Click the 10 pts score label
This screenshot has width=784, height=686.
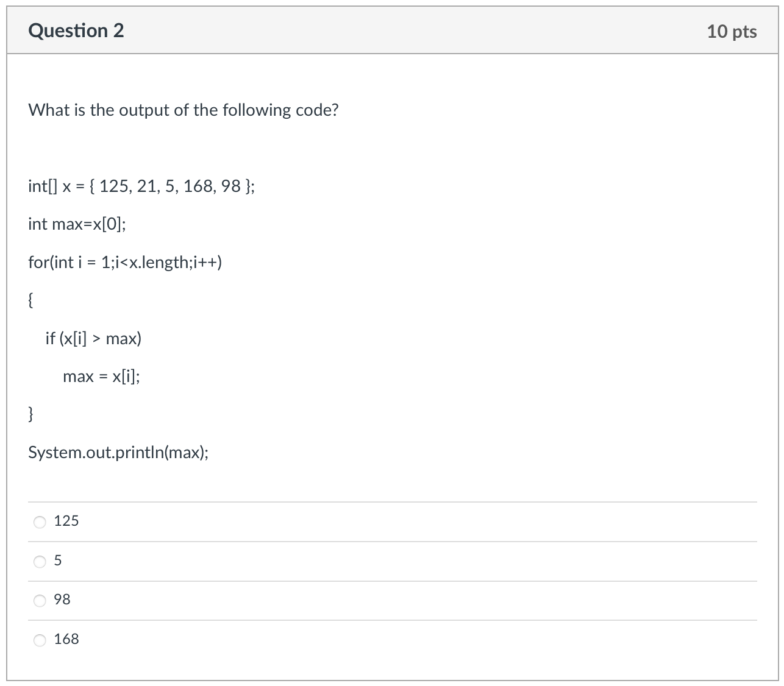click(732, 32)
